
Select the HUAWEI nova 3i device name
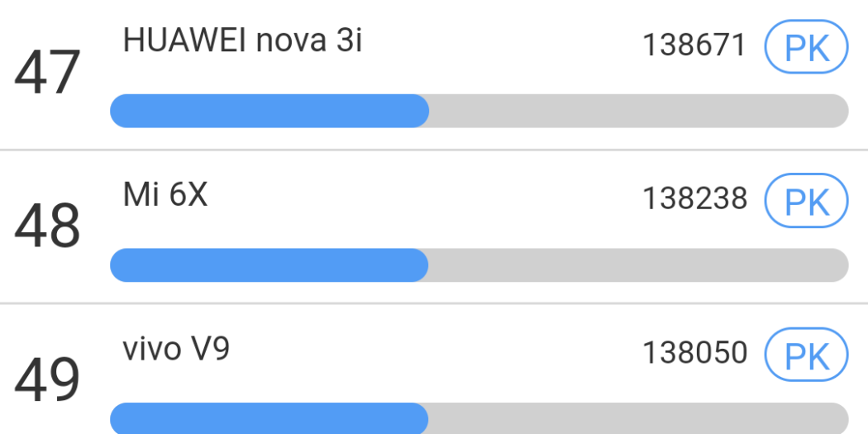coord(242,41)
